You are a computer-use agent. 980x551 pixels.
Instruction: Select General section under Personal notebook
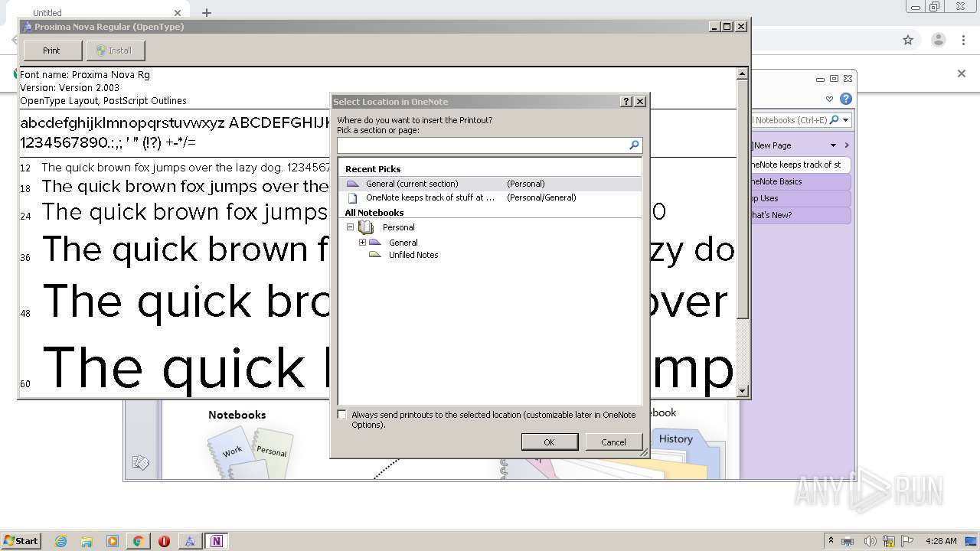[403, 243]
